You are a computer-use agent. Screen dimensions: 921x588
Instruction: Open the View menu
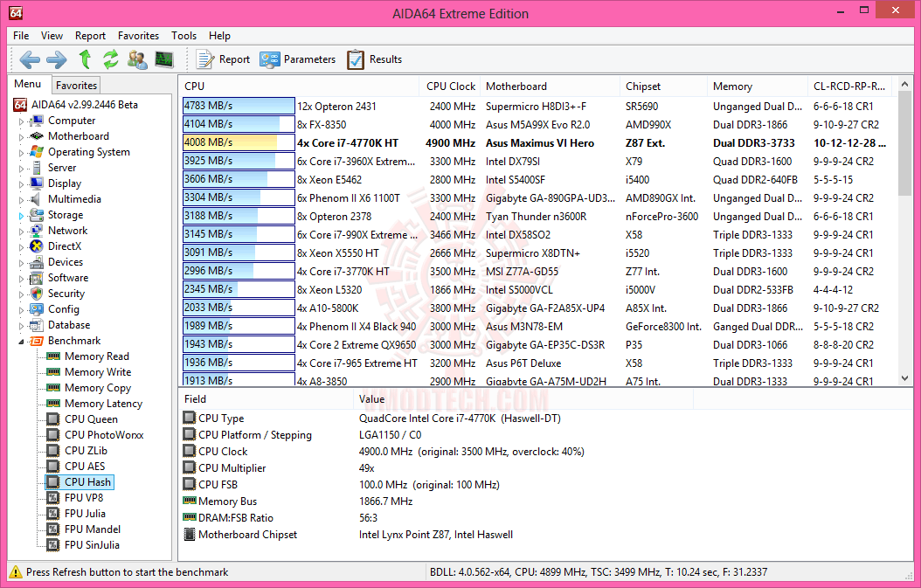pyautogui.click(x=52, y=35)
